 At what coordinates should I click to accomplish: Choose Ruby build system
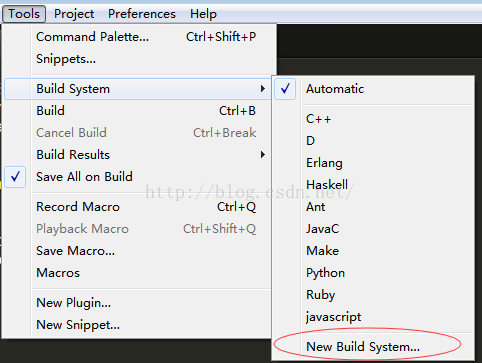[373, 295]
